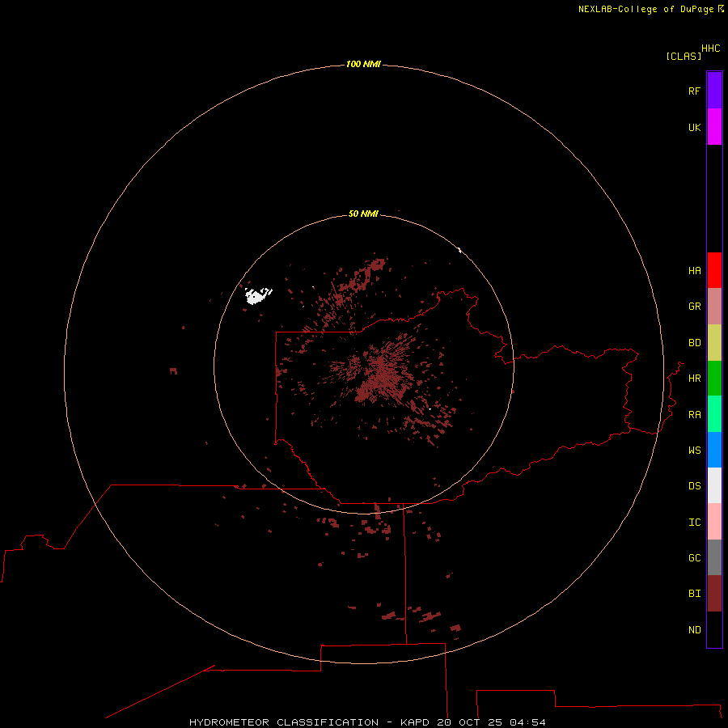
Task: Click the magenta UK color swatch
Action: [714, 127]
